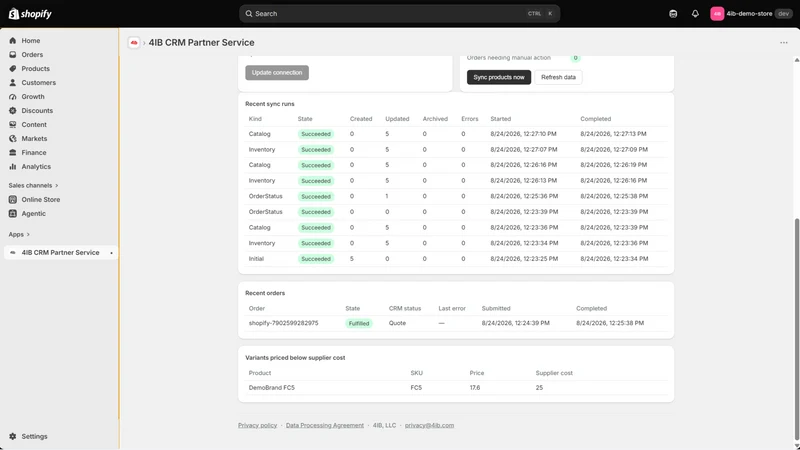Click the Customers person icon

click(13, 83)
